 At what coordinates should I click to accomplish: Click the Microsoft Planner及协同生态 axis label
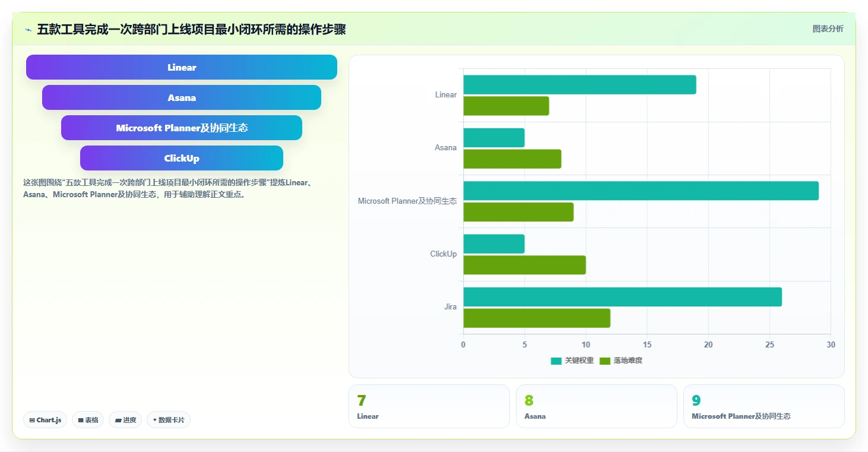click(407, 201)
